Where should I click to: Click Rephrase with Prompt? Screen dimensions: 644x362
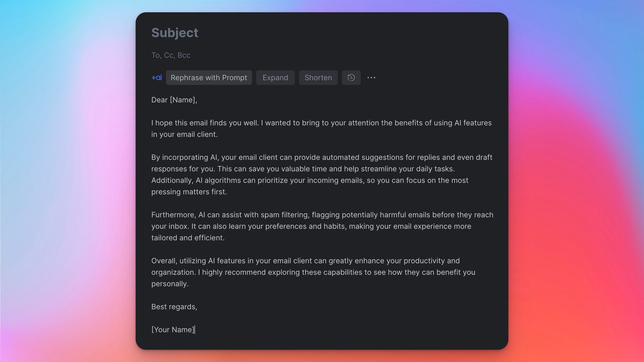(209, 78)
